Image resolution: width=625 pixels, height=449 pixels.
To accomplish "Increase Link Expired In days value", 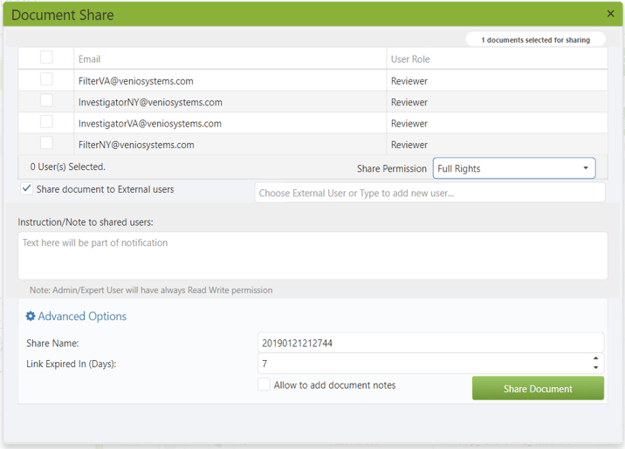I will [596, 359].
